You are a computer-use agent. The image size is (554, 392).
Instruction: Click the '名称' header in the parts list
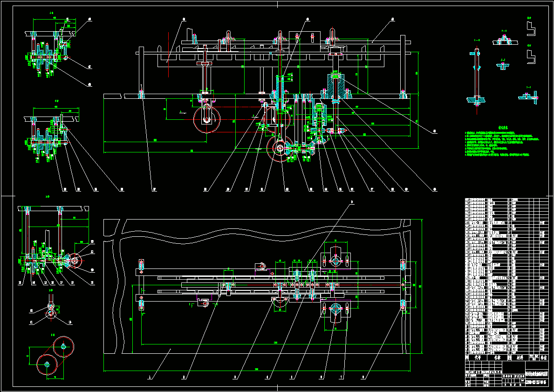(x=498, y=358)
